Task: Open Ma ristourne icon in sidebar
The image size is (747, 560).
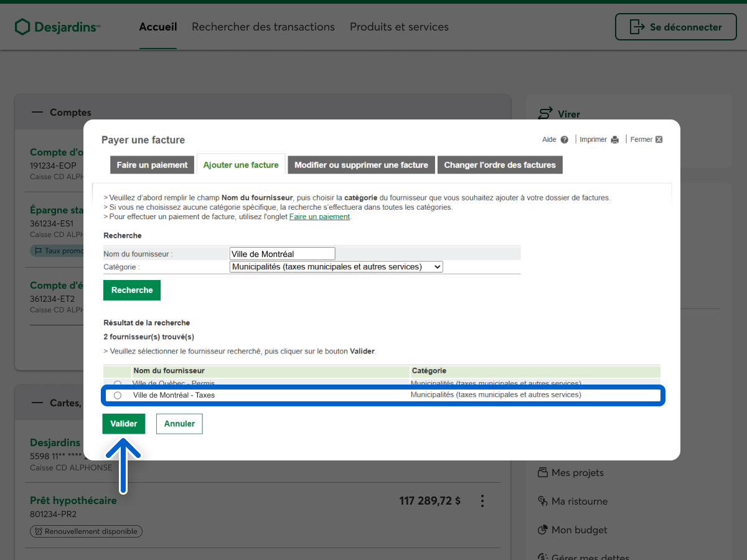Action: tap(543, 501)
